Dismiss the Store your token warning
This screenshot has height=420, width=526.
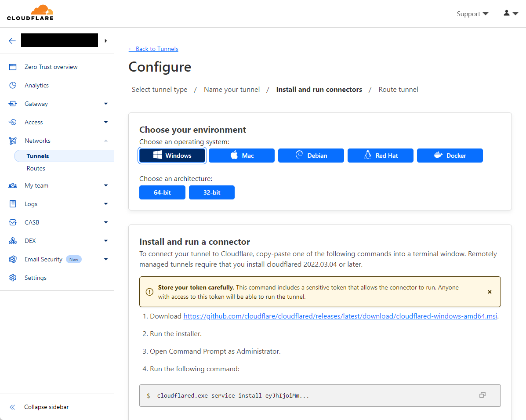click(x=490, y=292)
